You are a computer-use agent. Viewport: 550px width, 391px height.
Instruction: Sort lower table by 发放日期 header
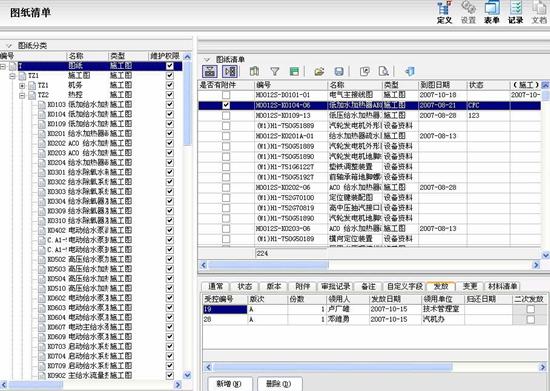tap(395, 299)
